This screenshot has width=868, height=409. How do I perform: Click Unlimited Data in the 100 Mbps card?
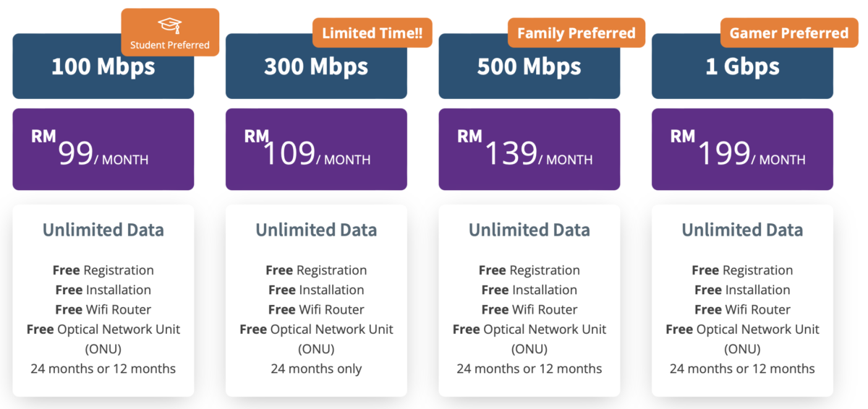pos(103,230)
